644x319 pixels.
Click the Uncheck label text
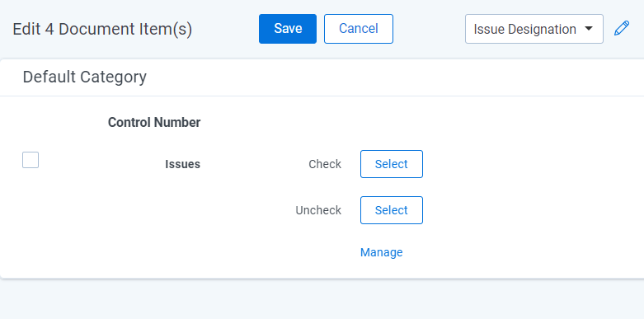(x=318, y=210)
